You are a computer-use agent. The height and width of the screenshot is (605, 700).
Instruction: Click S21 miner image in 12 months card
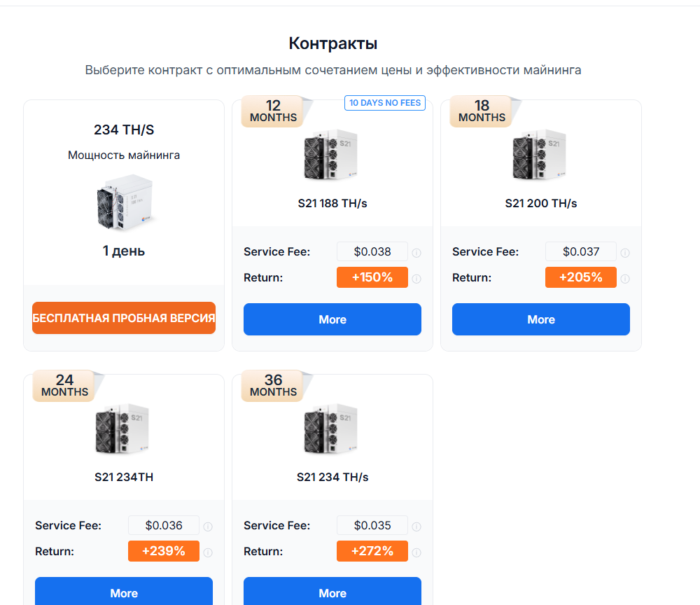coord(331,155)
